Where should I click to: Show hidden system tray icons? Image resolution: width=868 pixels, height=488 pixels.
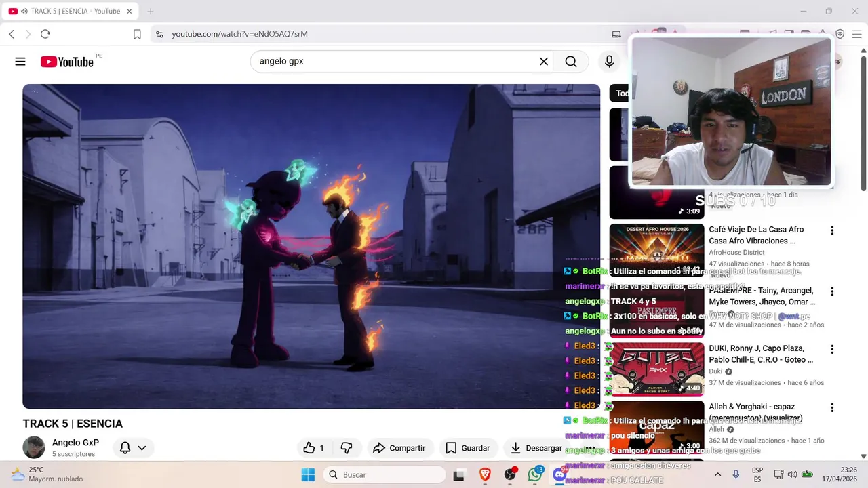(717, 474)
